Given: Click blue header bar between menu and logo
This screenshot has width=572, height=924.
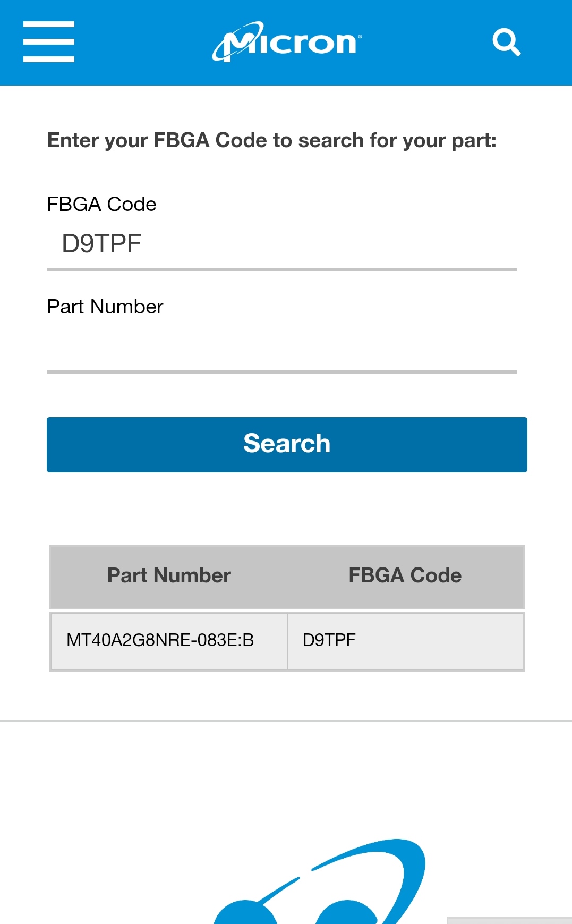Looking at the screenshot, I should coord(142,42).
